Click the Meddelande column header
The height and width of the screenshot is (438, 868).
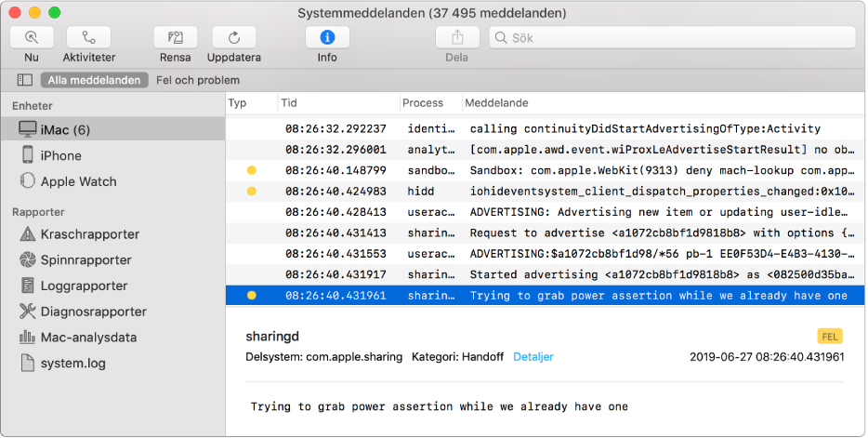[x=496, y=103]
